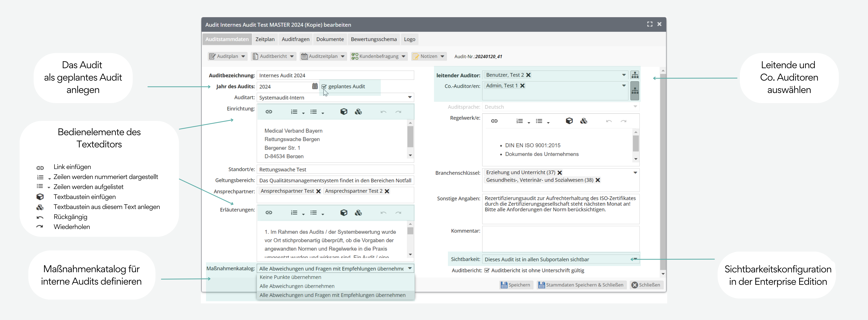Open the Auditbericht dropdown button

(x=273, y=56)
